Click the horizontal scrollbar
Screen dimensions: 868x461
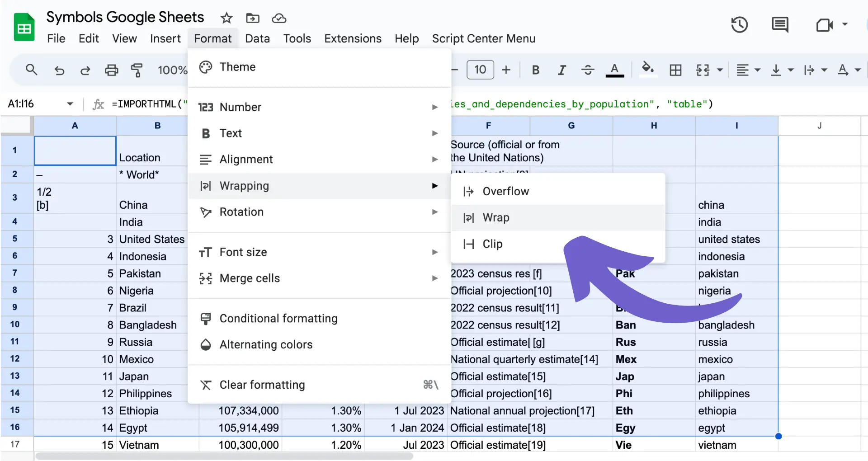pyautogui.click(x=224, y=456)
